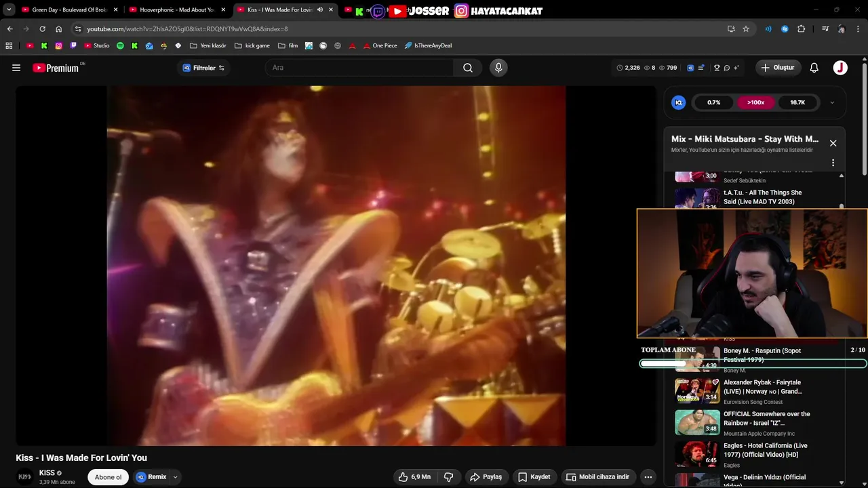The image size is (868, 488).
Task: Close the Green Day tab
Action: 115,10
